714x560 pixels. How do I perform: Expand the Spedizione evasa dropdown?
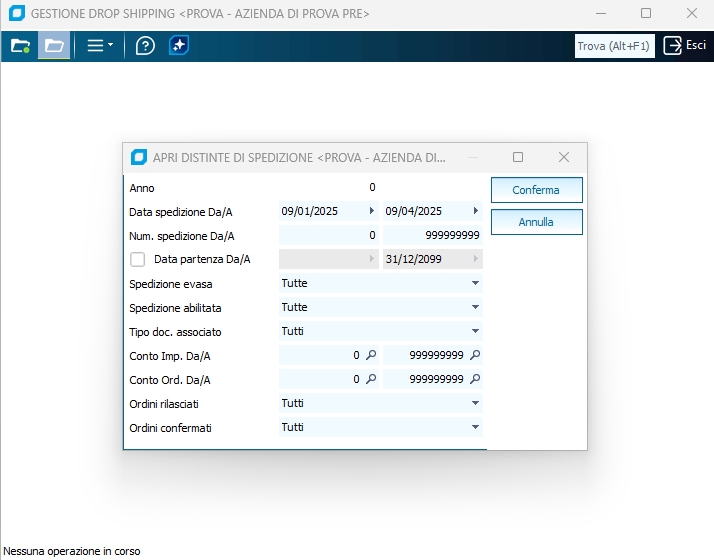pos(476,284)
